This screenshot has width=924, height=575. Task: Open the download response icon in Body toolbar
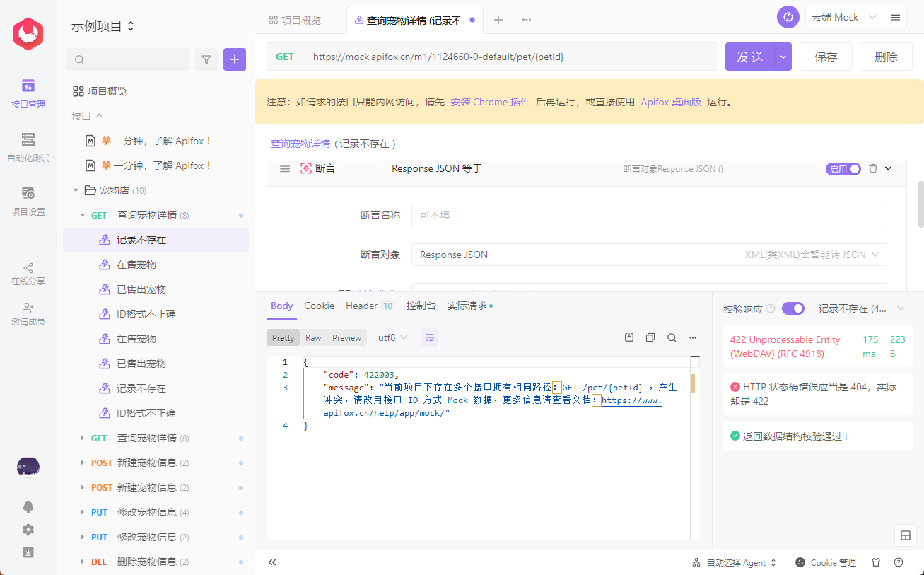pos(628,337)
